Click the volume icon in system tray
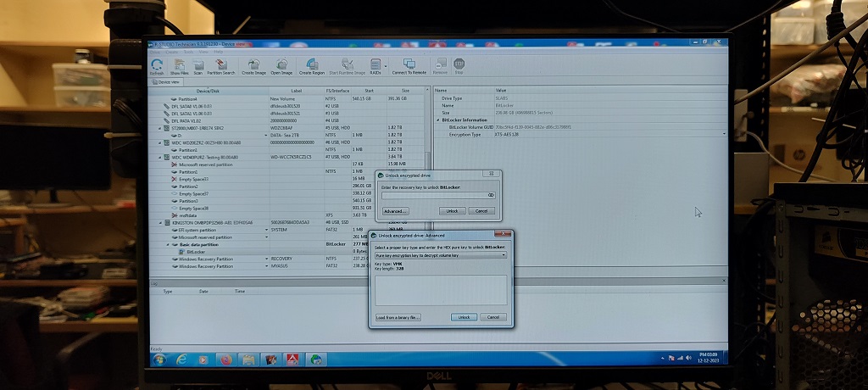This screenshot has width=868, height=390. 688,358
